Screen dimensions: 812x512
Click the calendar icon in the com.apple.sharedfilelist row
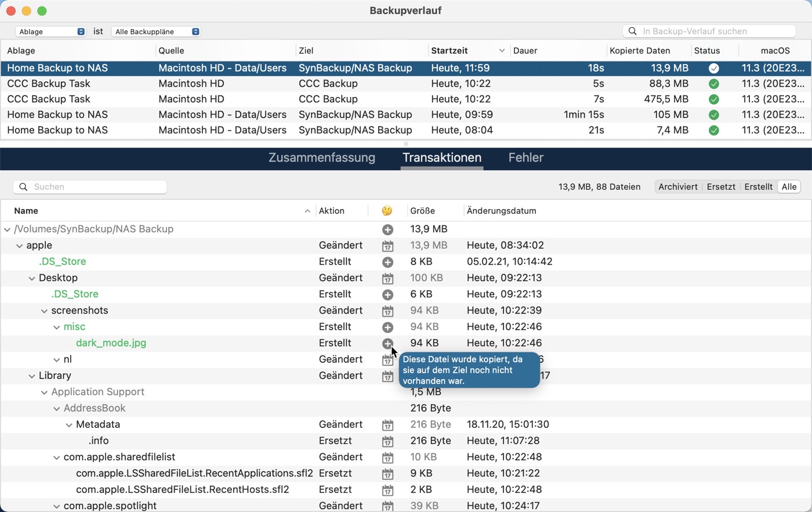pos(387,457)
